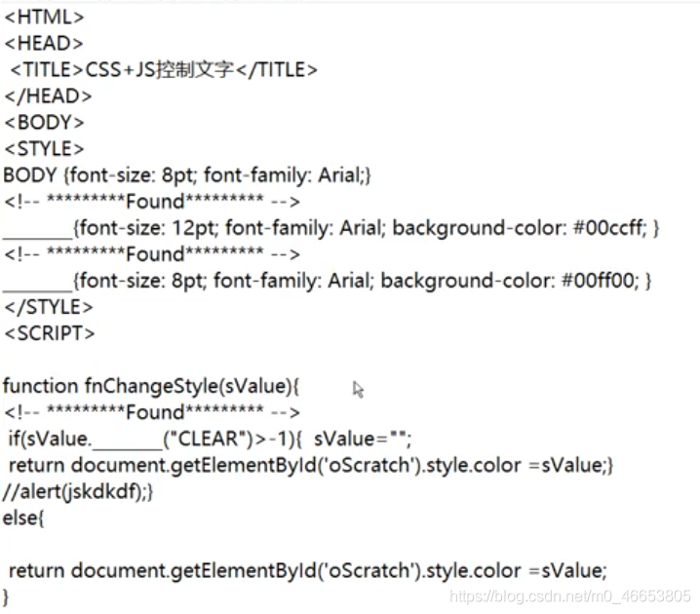Click the function fnChangeStyle(sValue){ line
The width and height of the screenshot is (700, 614).
tap(151, 386)
